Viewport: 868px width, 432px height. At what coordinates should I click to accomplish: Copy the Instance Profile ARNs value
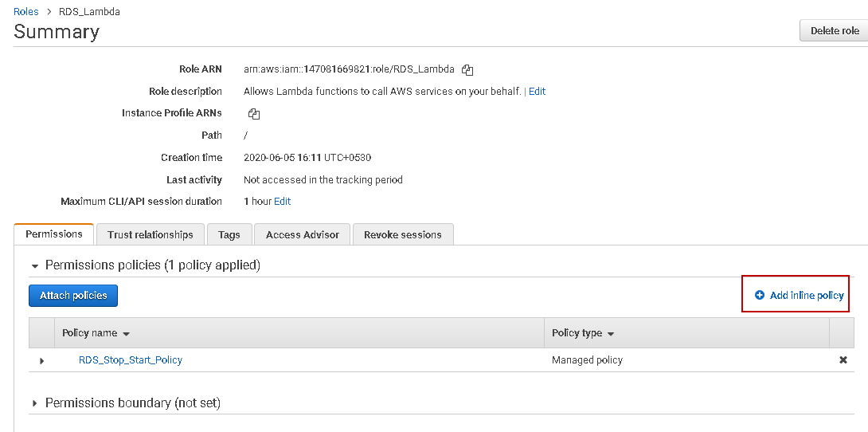[254, 113]
